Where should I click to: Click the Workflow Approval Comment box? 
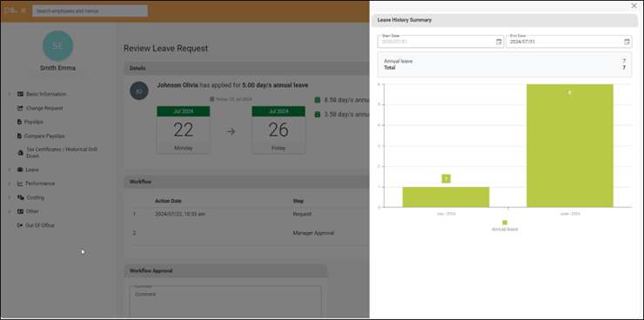click(x=225, y=302)
